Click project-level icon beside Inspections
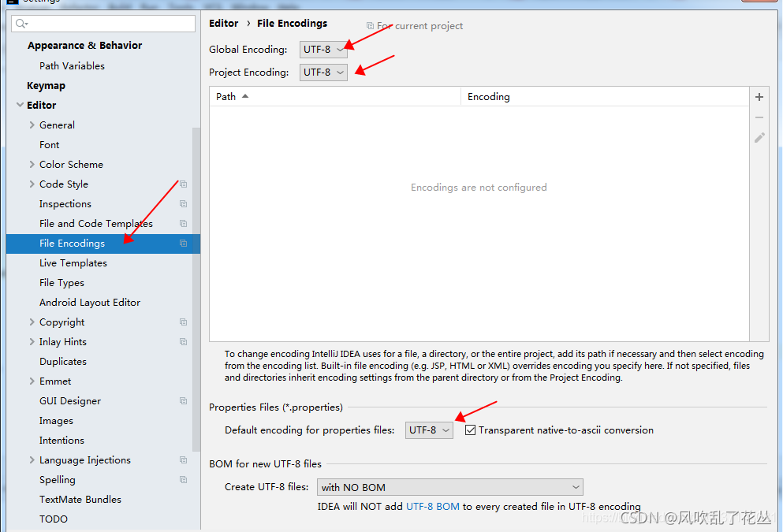Screen dimensions: 783x532 [x=183, y=203]
